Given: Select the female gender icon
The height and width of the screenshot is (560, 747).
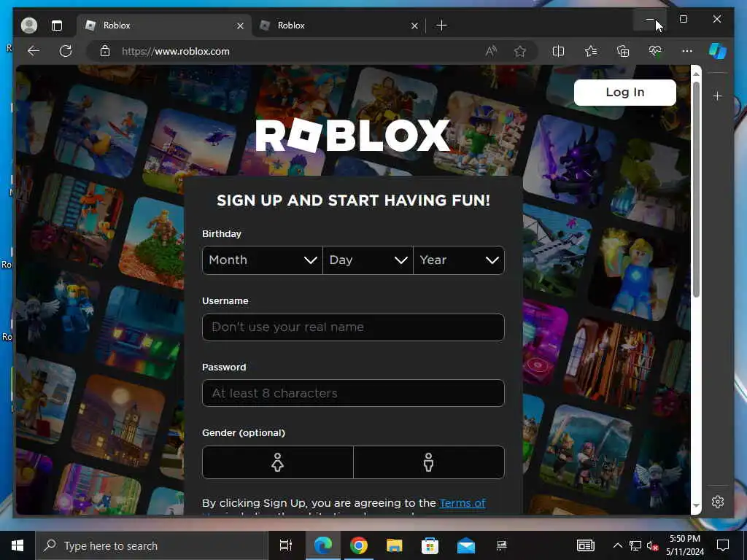Looking at the screenshot, I should (278, 462).
